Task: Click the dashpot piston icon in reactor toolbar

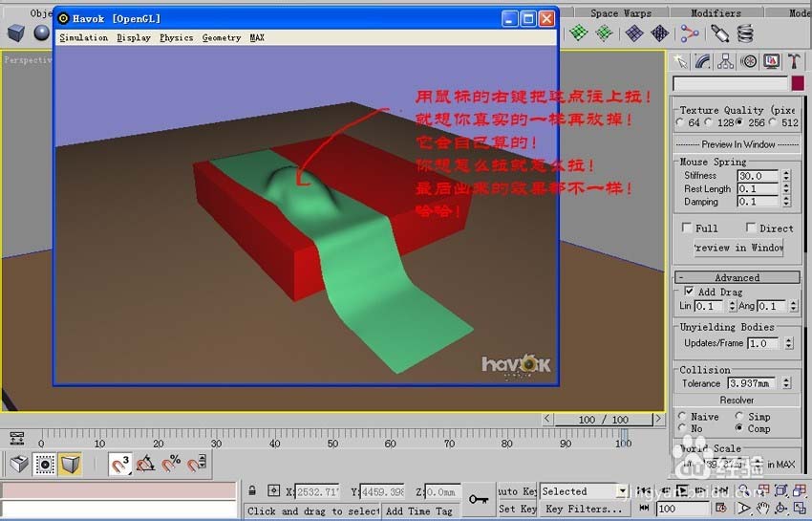Action: 720,33
